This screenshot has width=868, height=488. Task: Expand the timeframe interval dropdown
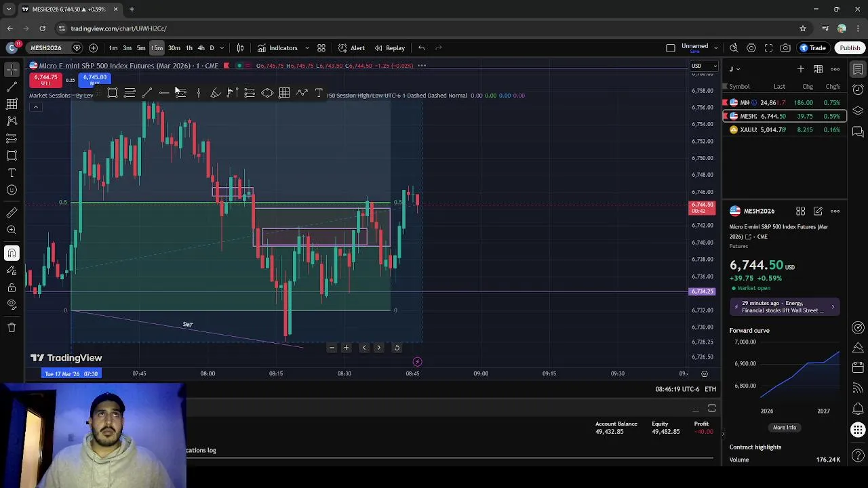coord(222,48)
